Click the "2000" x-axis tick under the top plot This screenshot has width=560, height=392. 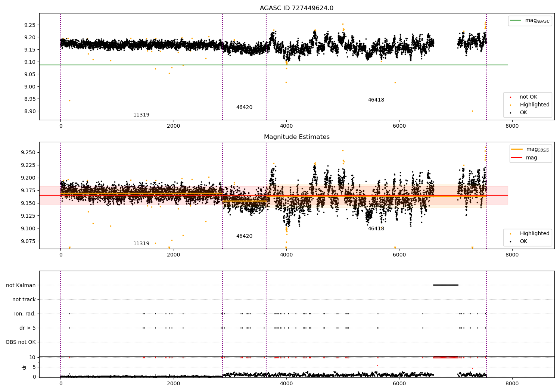(x=174, y=126)
